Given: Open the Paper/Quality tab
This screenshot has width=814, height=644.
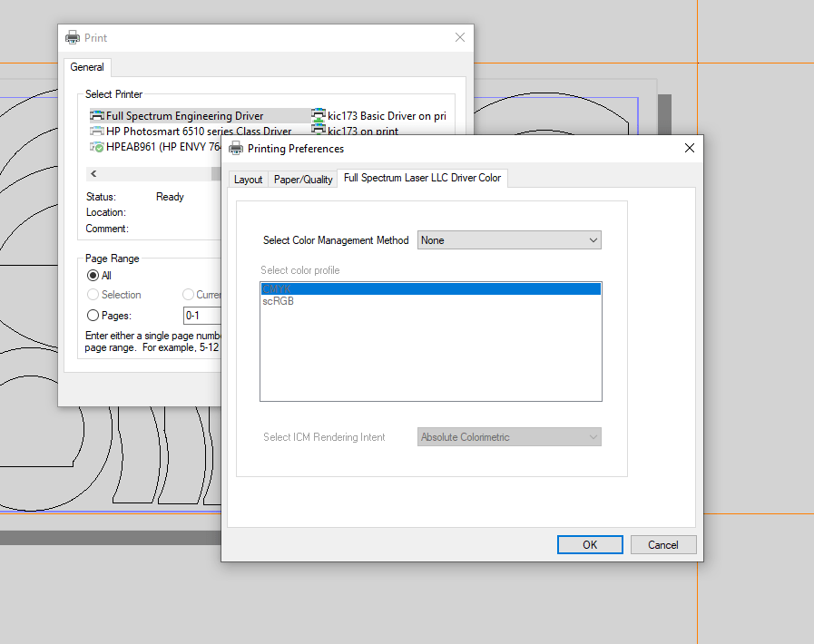Looking at the screenshot, I should [x=303, y=180].
